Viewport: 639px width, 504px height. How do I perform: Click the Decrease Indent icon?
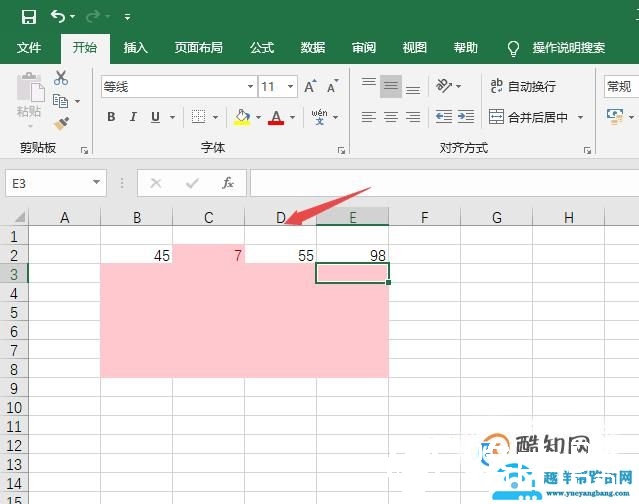coord(443,117)
